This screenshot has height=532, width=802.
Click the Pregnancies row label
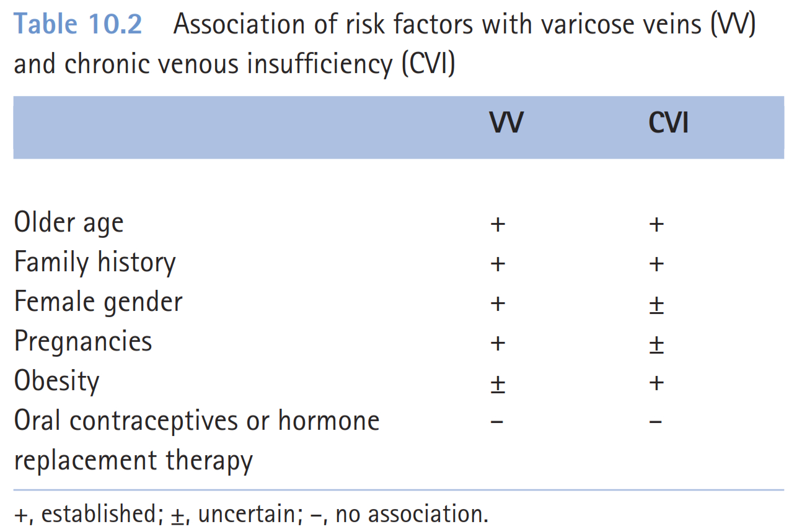point(83,342)
